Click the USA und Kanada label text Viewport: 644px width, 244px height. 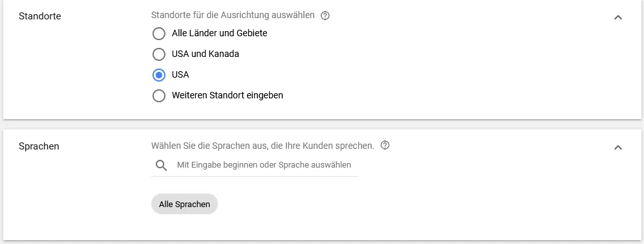(x=206, y=54)
